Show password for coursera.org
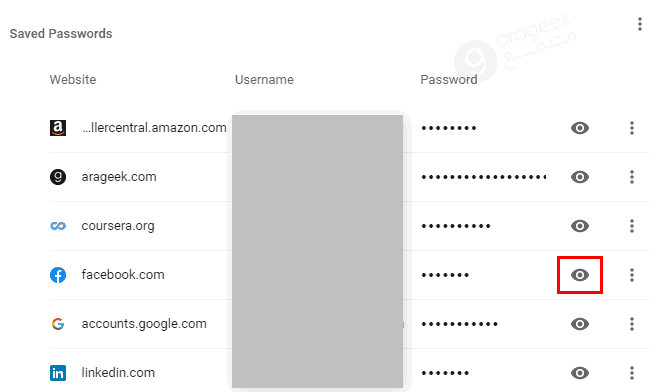Image resolution: width=664 pixels, height=392 pixels. [580, 226]
